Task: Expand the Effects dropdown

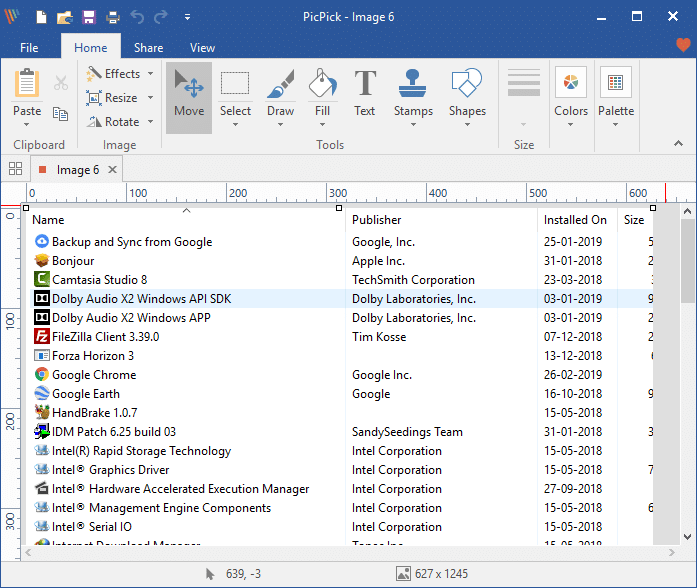Action: tap(151, 74)
